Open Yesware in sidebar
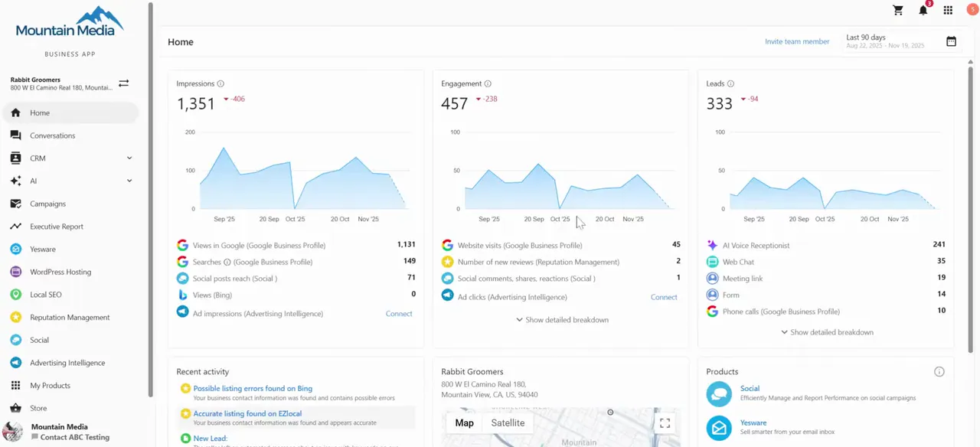 tap(70, 250)
